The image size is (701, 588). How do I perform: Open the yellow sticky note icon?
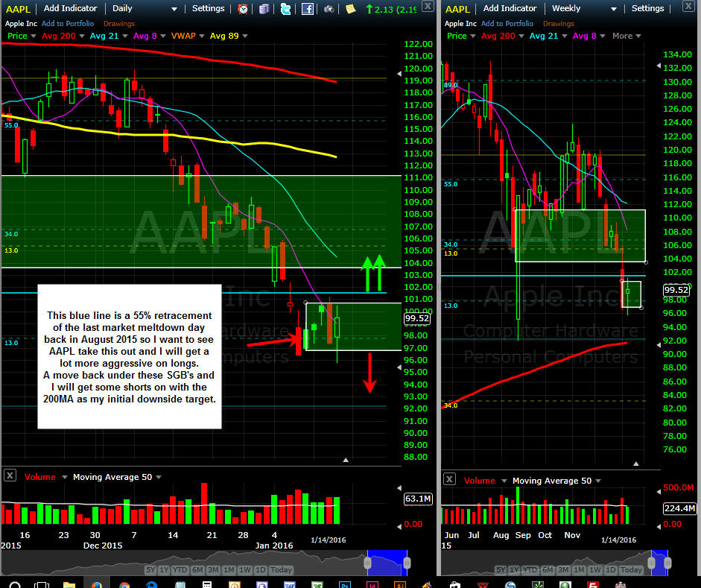pos(350,9)
